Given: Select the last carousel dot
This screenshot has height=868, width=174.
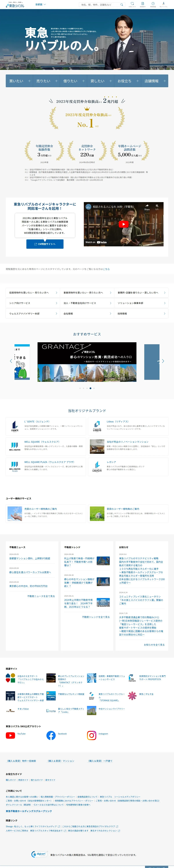Looking at the screenshot, I should pyautogui.click(x=94, y=388).
